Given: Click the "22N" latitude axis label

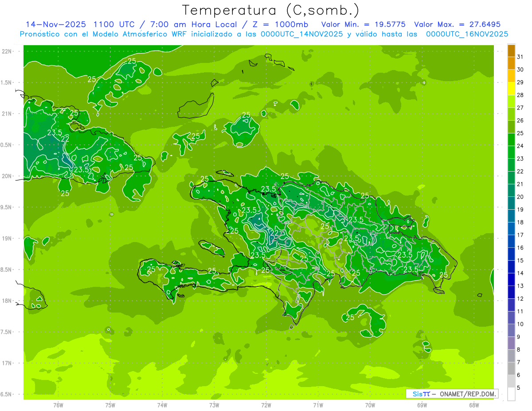Looking at the screenshot, I should [7, 51].
